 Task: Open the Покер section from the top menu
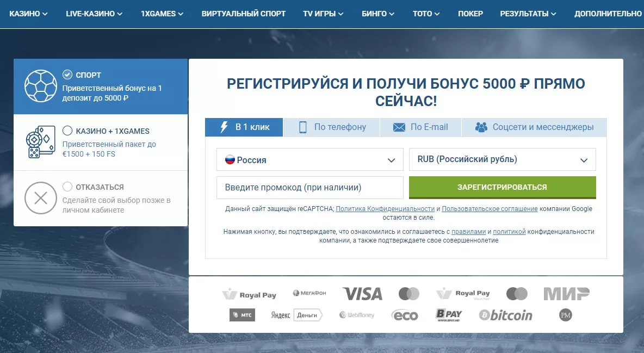tap(470, 14)
